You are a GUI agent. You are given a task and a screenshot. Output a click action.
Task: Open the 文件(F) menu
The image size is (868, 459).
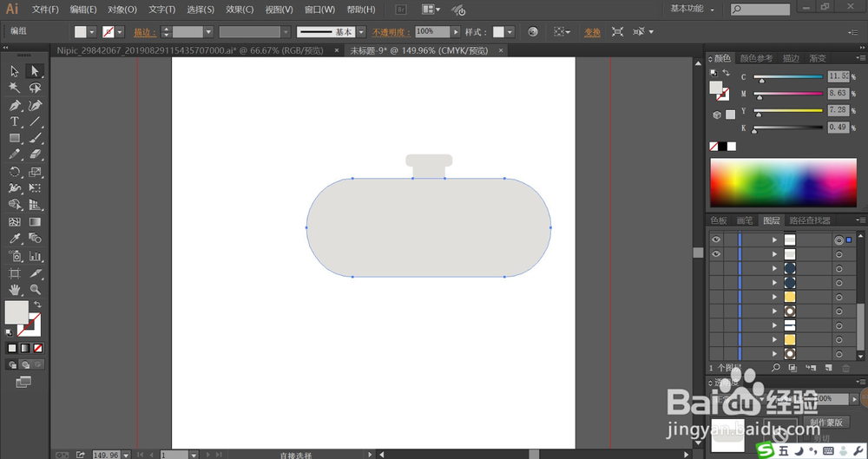click(45, 10)
